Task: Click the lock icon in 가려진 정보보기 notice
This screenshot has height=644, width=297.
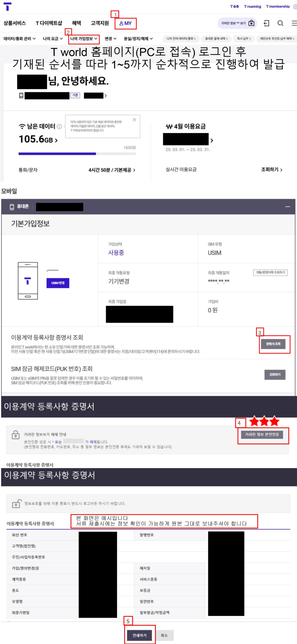Action: 16,435
